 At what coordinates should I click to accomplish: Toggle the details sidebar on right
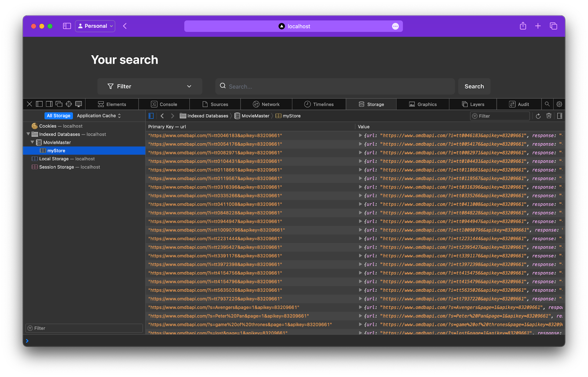(560, 116)
